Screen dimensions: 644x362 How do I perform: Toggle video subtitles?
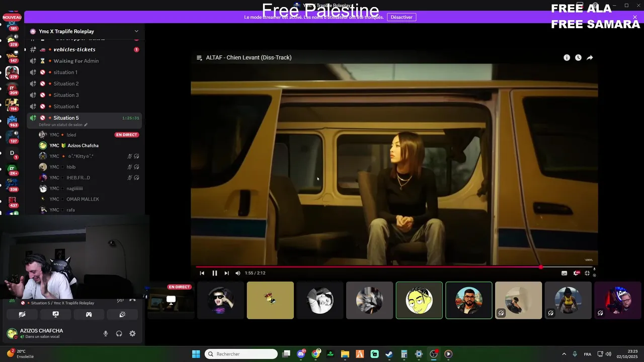click(x=564, y=273)
